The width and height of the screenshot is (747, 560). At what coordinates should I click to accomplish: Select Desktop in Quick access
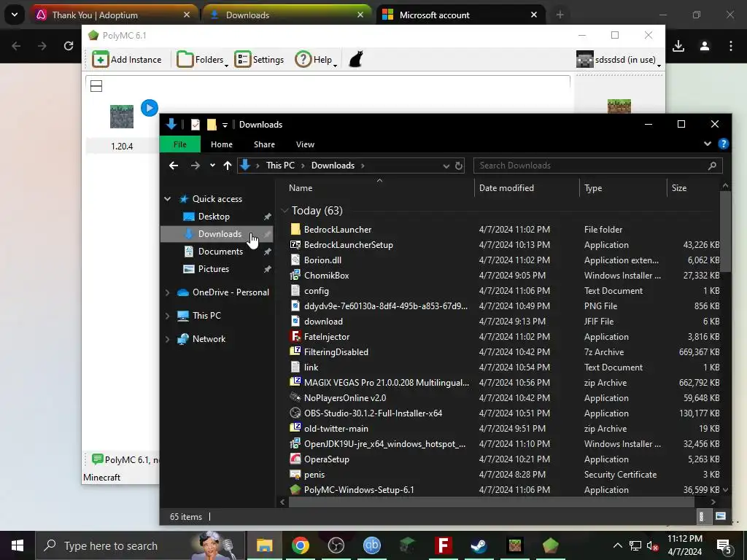pyautogui.click(x=214, y=217)
